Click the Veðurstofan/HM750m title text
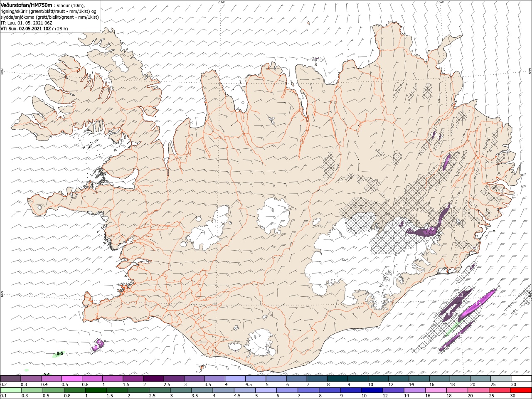This screenshot has width=532, height=399. point(27,5)
